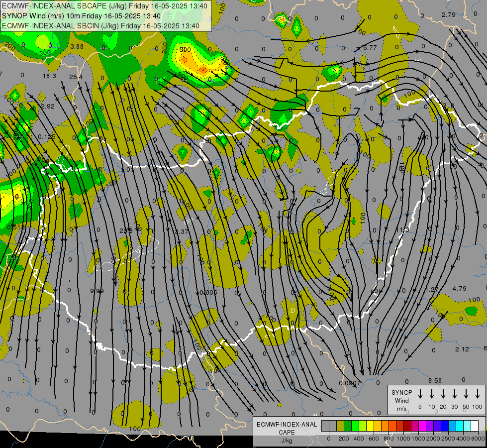This screenshot has width=487, height=448.
Task: Click the '2000' tick label on the colour scale
Action: pos(433,439)
